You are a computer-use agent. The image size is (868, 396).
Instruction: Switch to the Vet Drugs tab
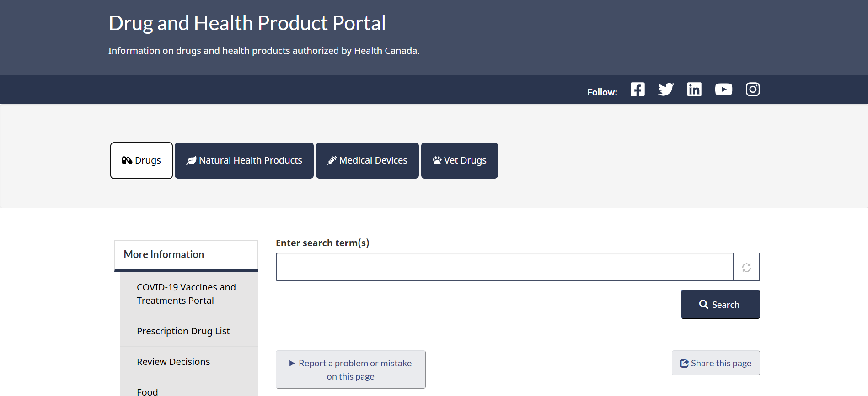point(459,160)
